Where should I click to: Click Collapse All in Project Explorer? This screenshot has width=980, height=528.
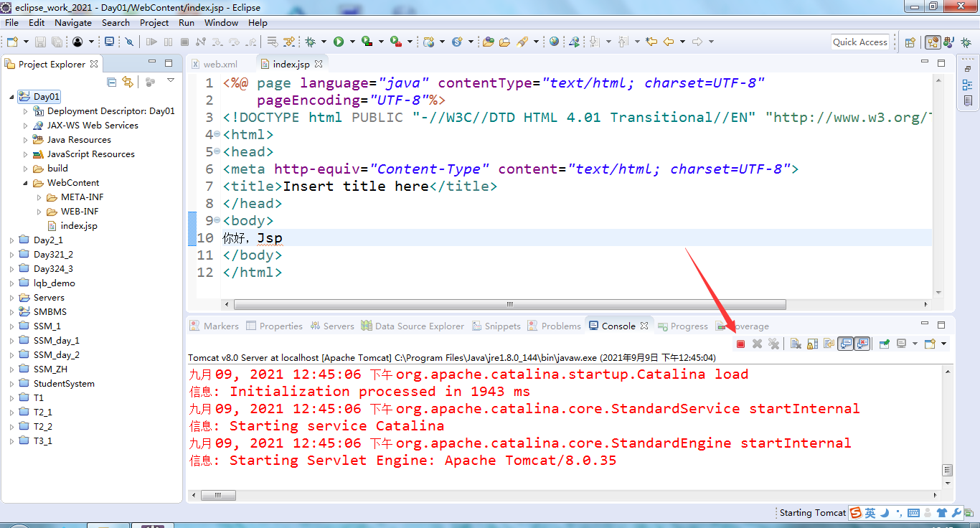click(111, 82)
